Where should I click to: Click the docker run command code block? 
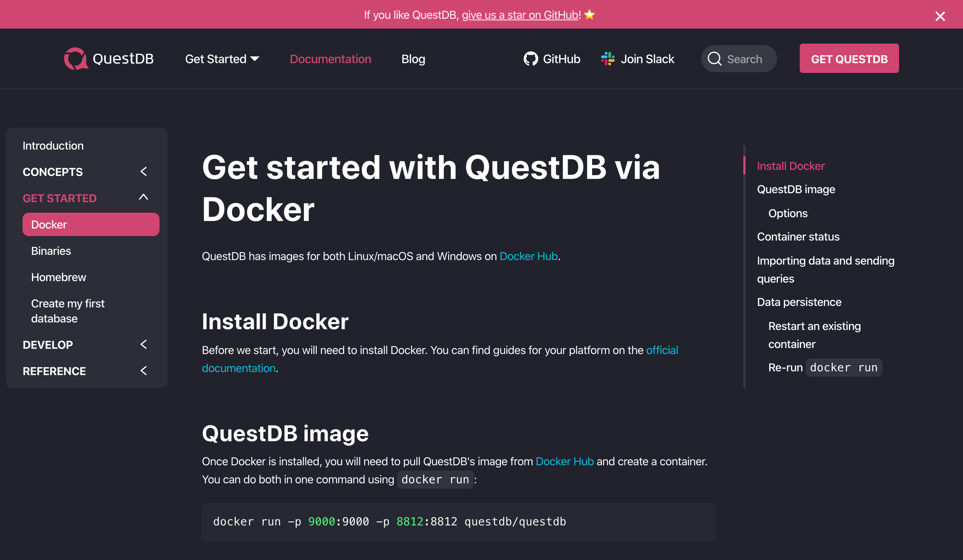click(x=458, y=522)
